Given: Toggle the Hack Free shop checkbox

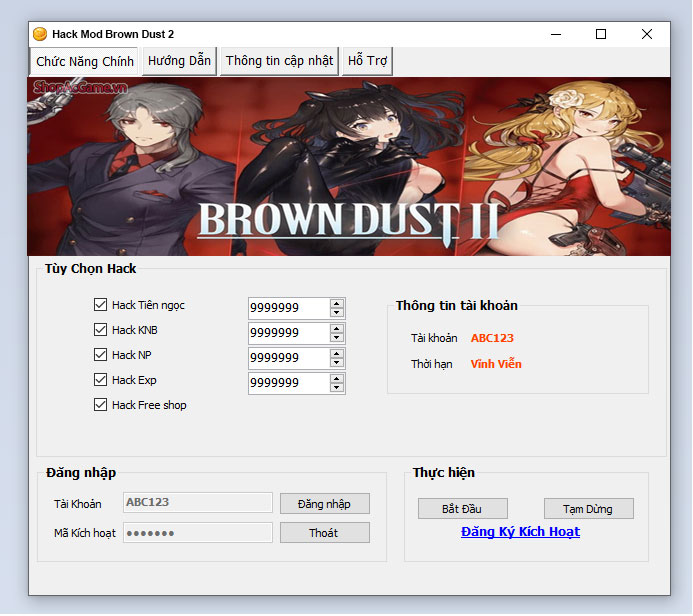Looking at the screenshot, I should (100, 405).
